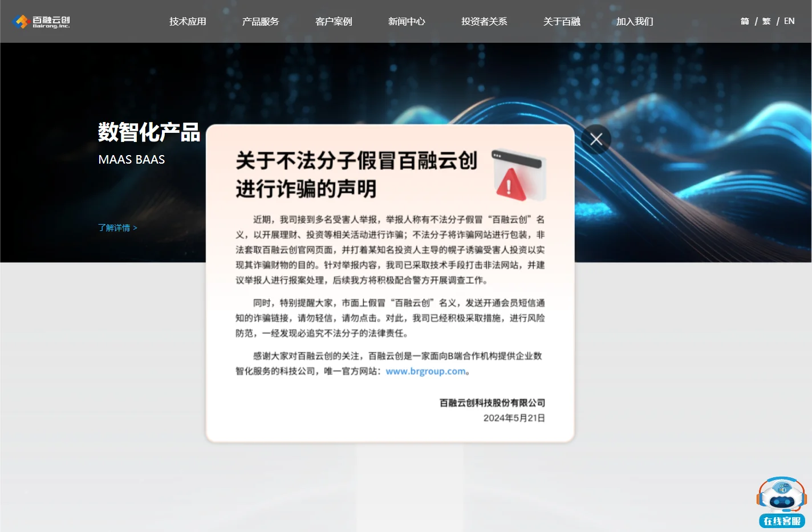
Task: Click the 了解详情 > link
Action: pos(117,228)
